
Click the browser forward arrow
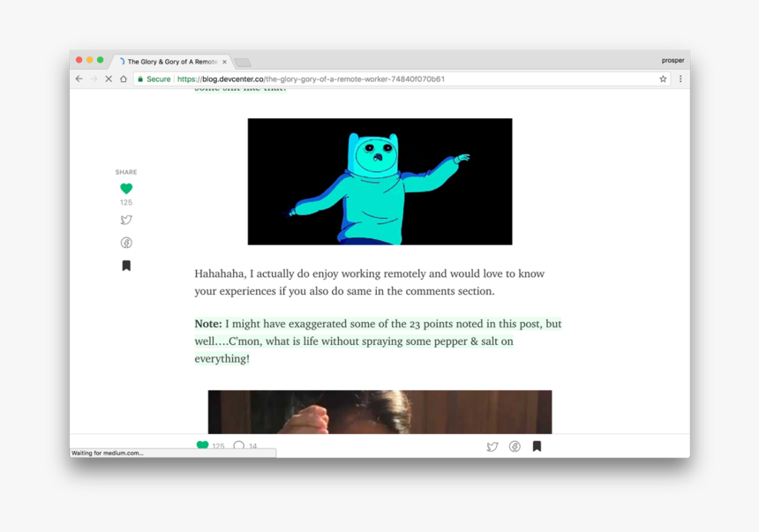tap(94, 79)
